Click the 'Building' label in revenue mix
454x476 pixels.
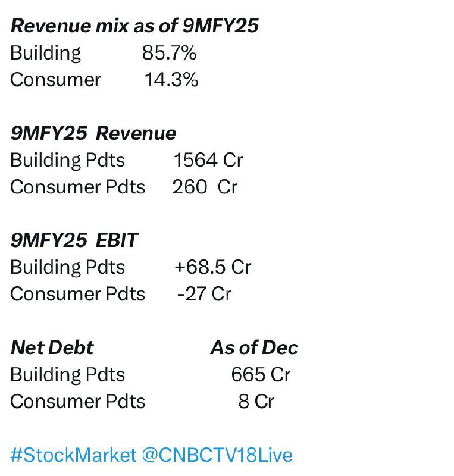46,54
